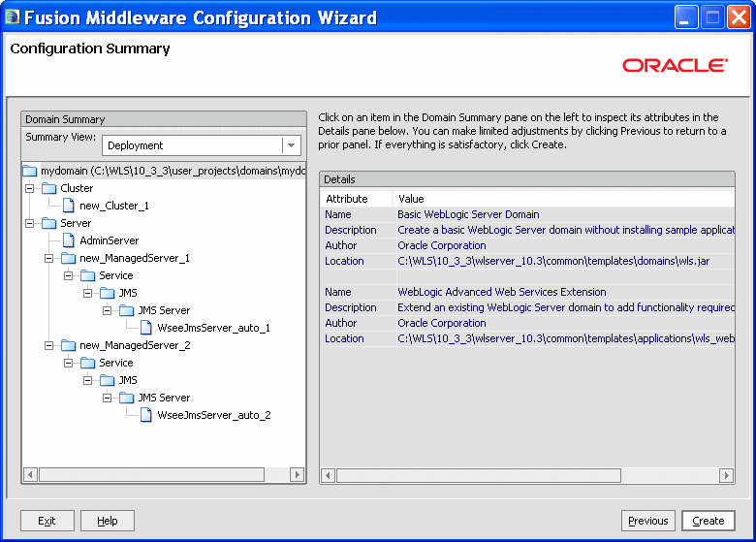Viewport: 756px width, 542px height.
Task: Collapse JMS Server node above WseeJmsServer_auto_2
Action: (x=107, y=398)
